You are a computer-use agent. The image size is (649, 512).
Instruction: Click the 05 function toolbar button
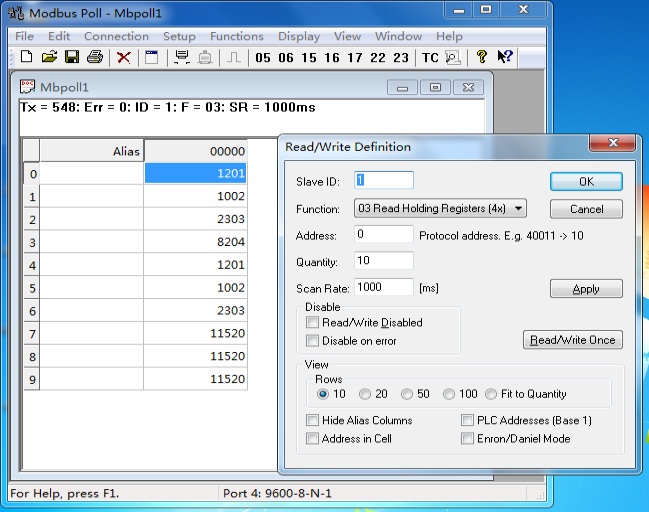click(x=263, y=58)
